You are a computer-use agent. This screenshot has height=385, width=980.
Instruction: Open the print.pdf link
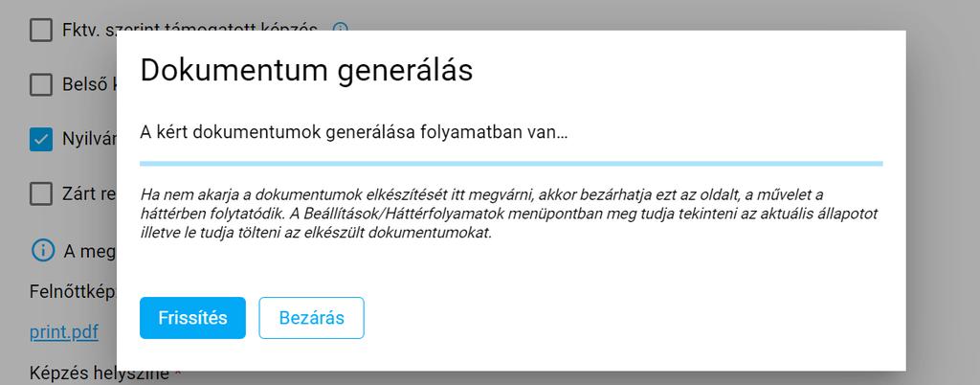click(x=64, y=332)
